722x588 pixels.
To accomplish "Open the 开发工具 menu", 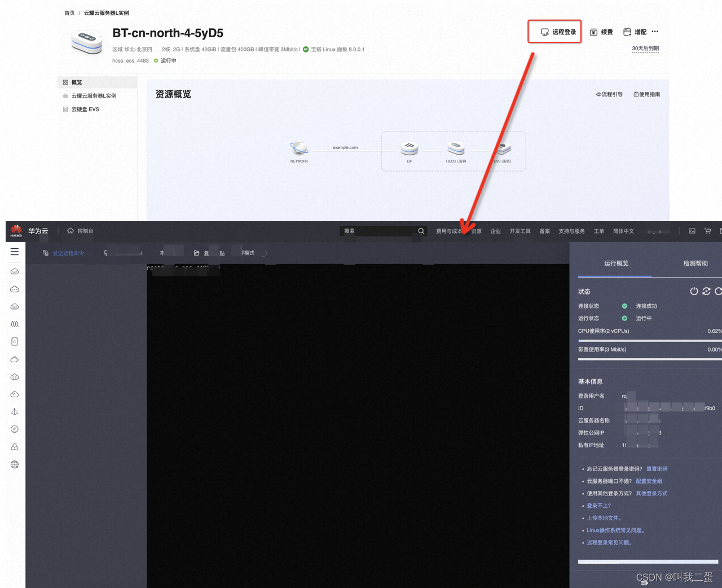I will [520, 231].
